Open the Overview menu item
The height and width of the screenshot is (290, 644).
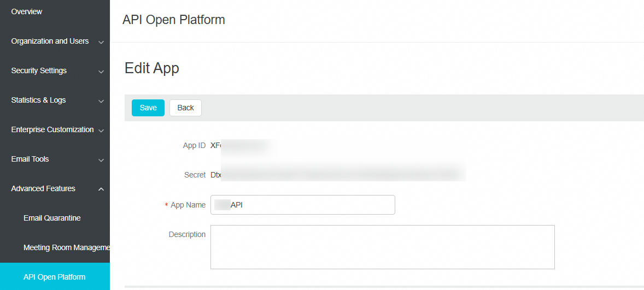(27, 12)
